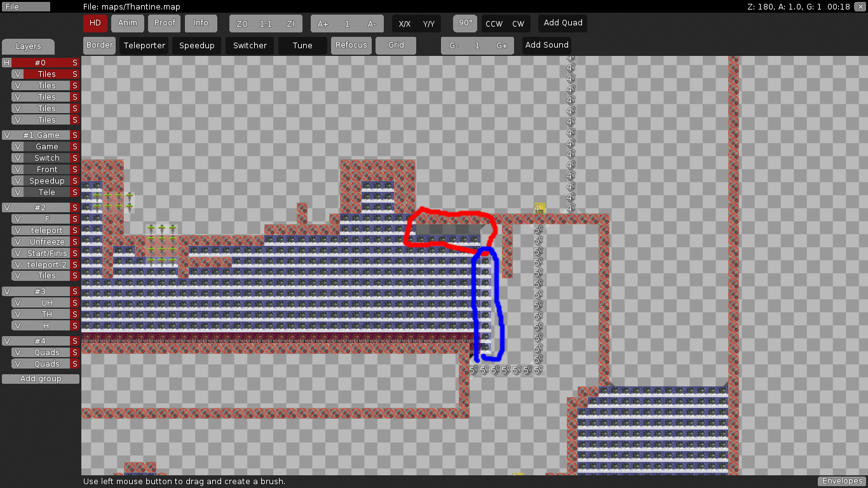Click ZO to zoom out
The height and width of the screenshot is (488, 868).
(241, 24)
